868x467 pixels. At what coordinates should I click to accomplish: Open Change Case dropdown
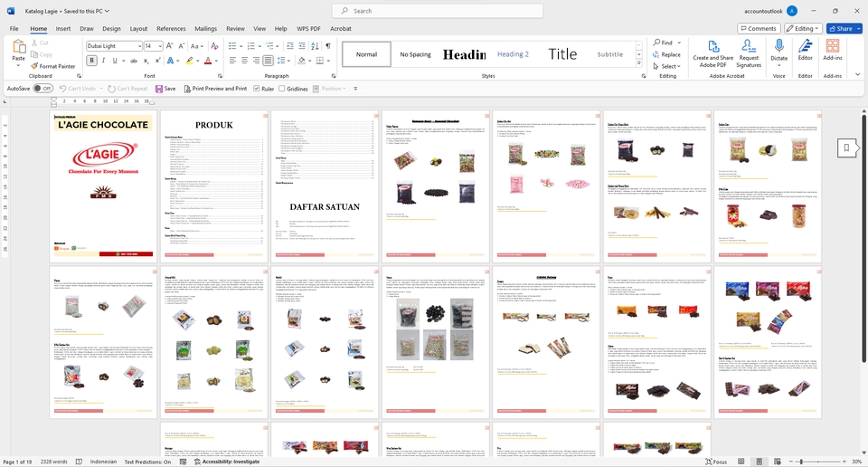pos(197,46)
